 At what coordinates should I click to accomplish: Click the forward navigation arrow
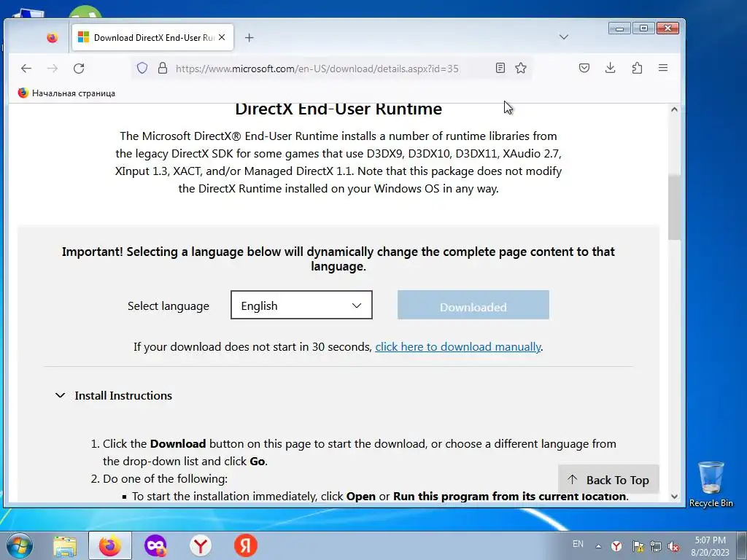coord(53,69)
